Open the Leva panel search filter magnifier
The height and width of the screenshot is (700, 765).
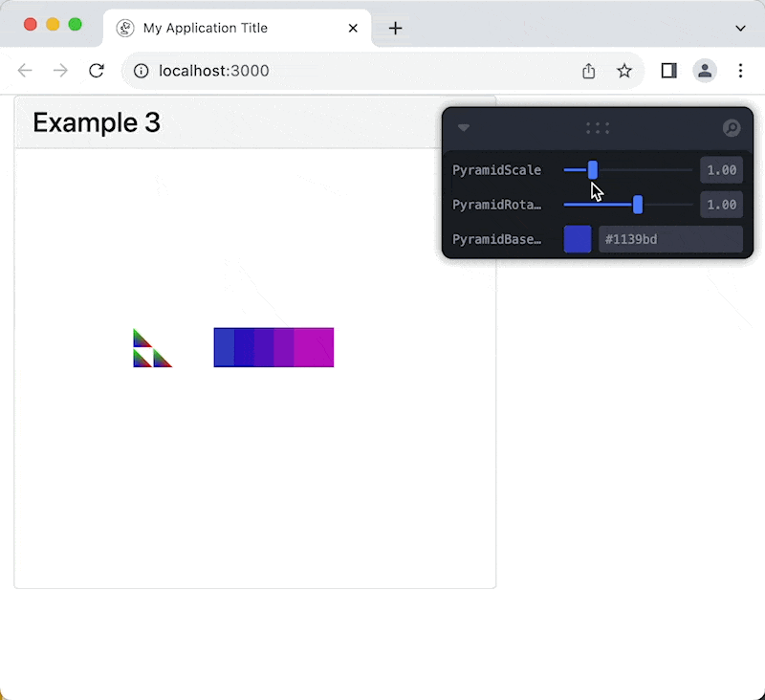732,127
